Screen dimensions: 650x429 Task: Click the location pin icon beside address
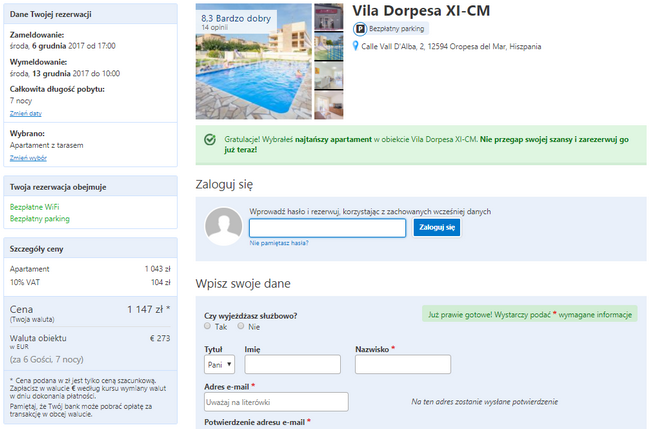(x=355, y=46)
